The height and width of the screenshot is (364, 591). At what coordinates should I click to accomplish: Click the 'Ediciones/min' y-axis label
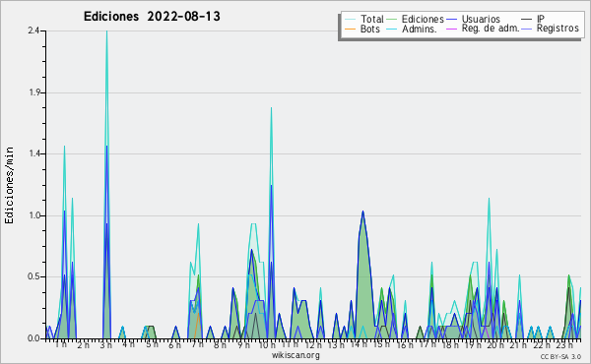(x=9, y=185)
